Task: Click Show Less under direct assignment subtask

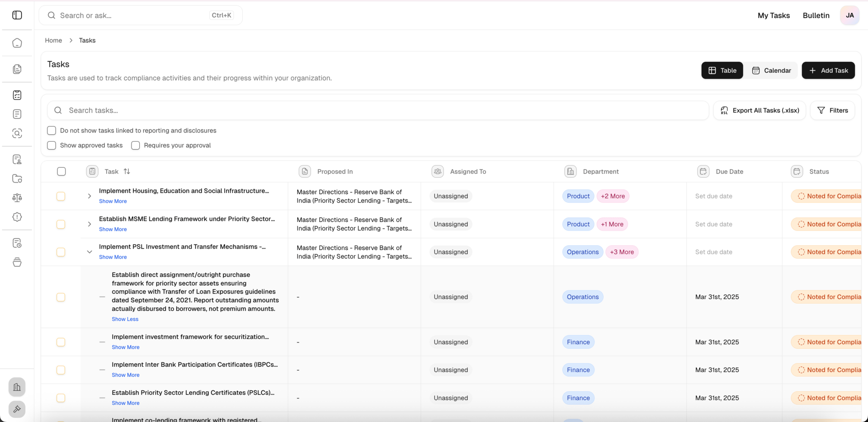Action: (x=125, y=319)
